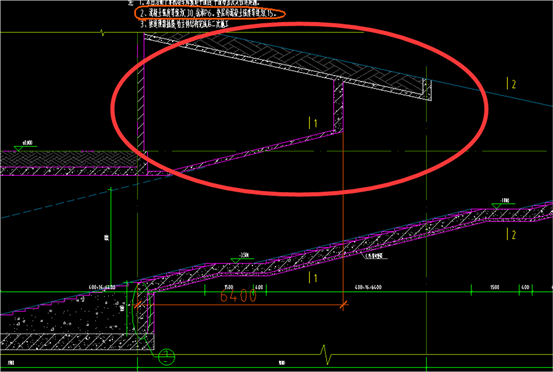This screenshot has height=372, width=553.
Task: Click the orange tick at 6400 dimension's right end
Action: (x=344, y=305)
